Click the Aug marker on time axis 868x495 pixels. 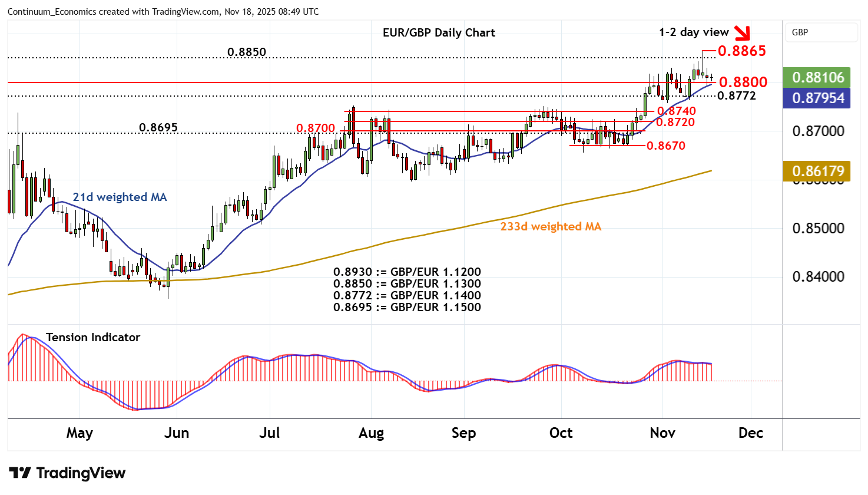(x=371, y=433)
